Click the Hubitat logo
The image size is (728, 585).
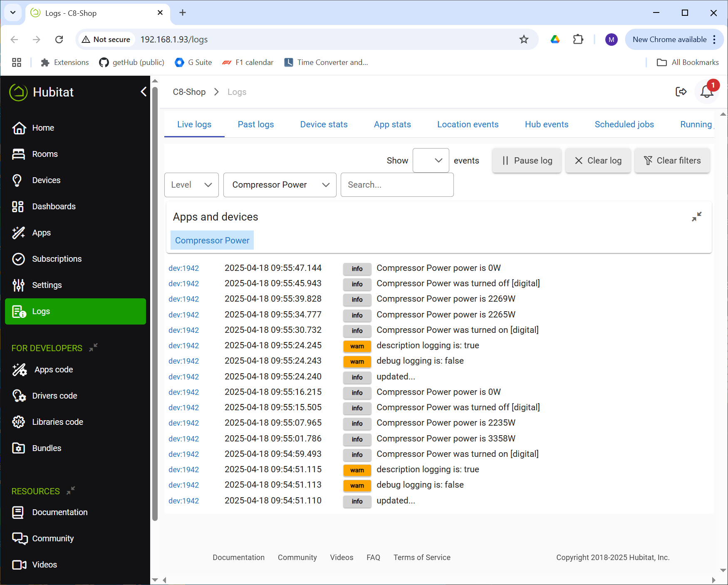[x=42, y=92]
